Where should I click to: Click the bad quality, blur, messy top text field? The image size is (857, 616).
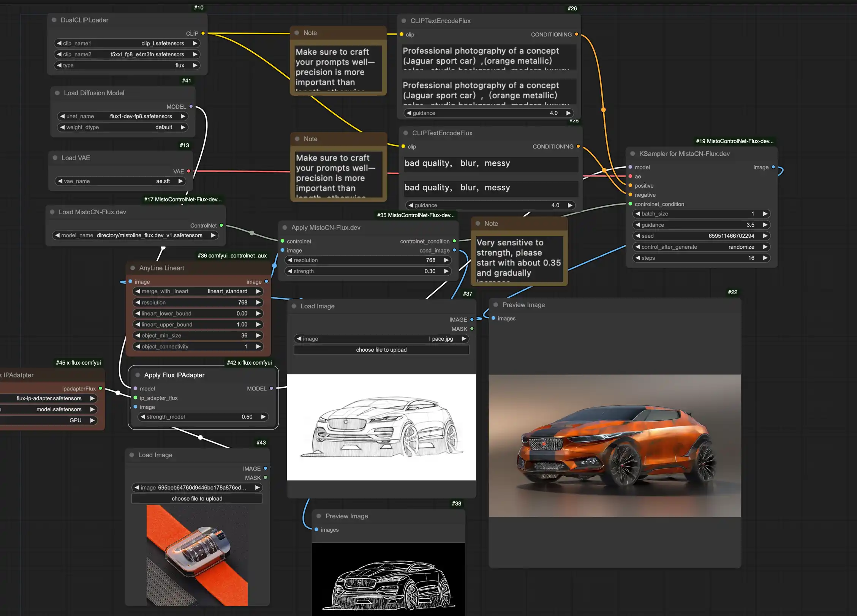(x=491, y=164)
